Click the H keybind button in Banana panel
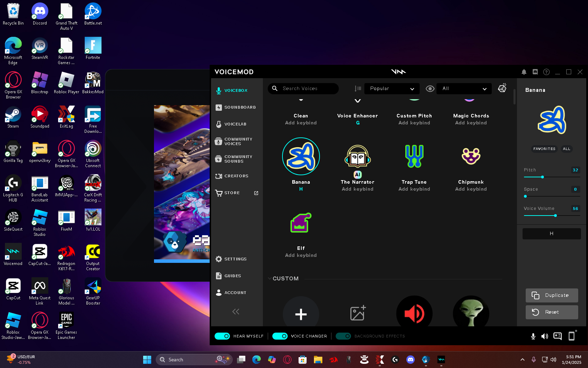The image size is (588, 368). (x=552, y=234)
